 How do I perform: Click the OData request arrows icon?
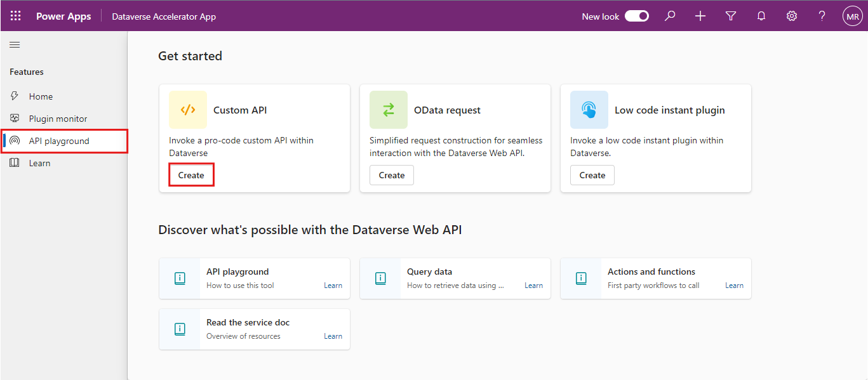coord(389,110)
